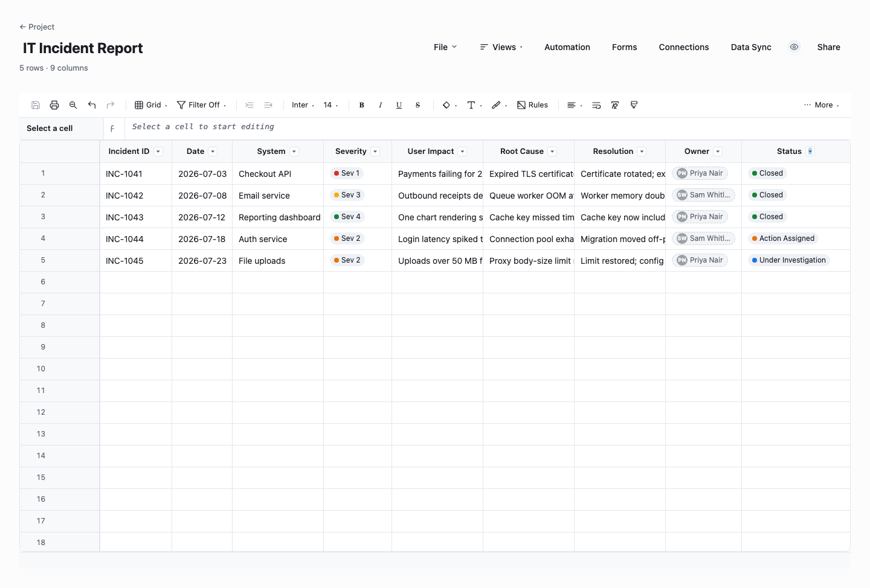This screenshot has width=870, height=588.
Task: Click the Share button
Action: (829, 47)
